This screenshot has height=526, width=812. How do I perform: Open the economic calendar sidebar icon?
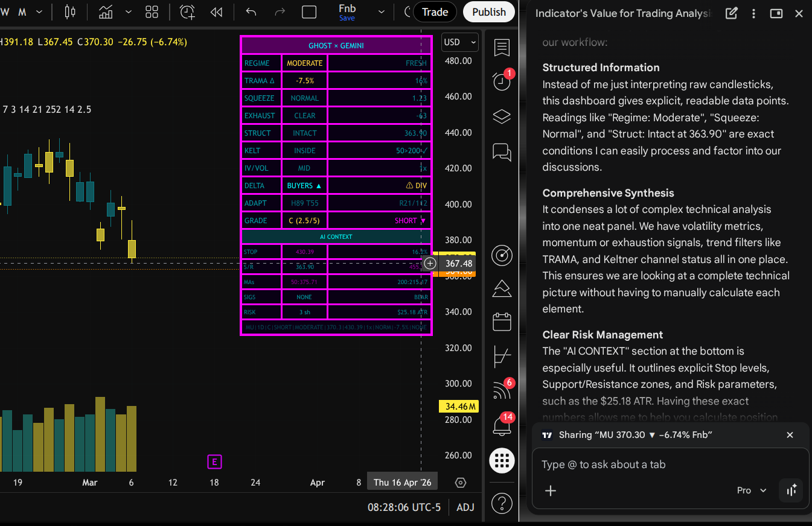[502, 322]
